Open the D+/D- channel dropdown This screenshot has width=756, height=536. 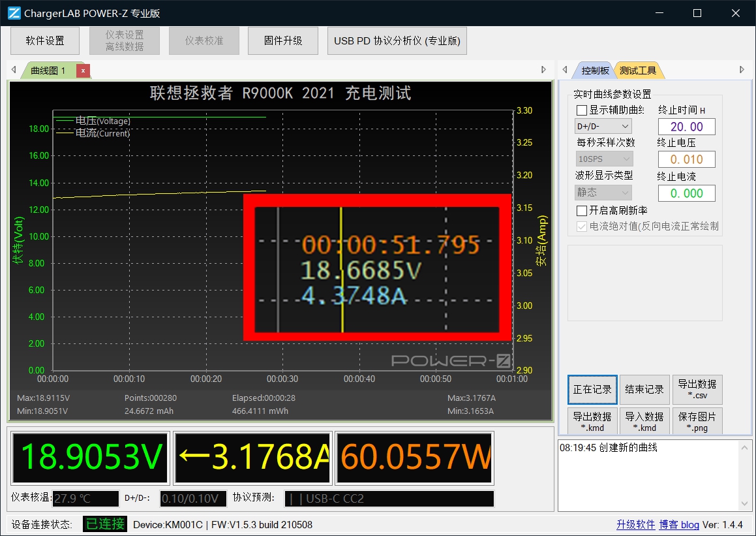(603, 126)
